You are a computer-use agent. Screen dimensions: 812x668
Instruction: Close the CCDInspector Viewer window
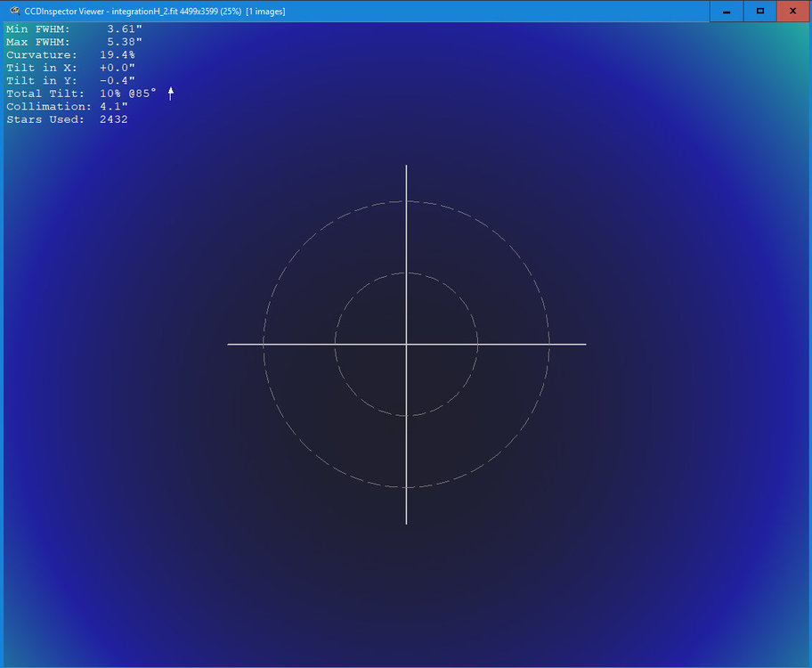[x=793, y=11]
